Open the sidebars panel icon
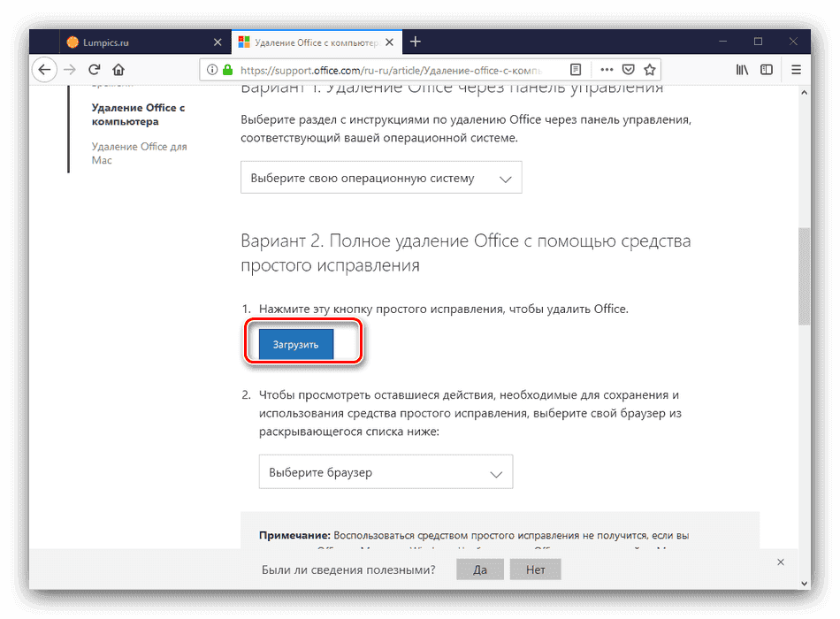 tap(766, 69)
